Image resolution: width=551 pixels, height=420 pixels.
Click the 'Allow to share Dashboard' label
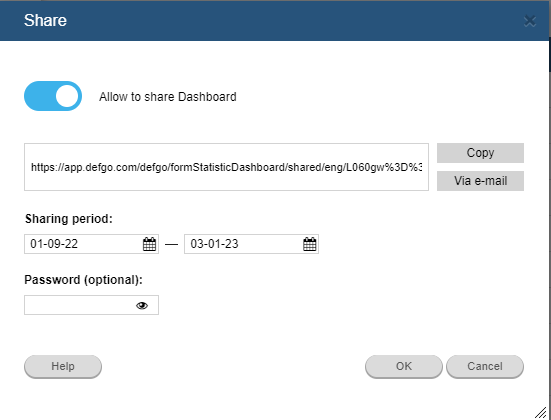coord(168,97)
